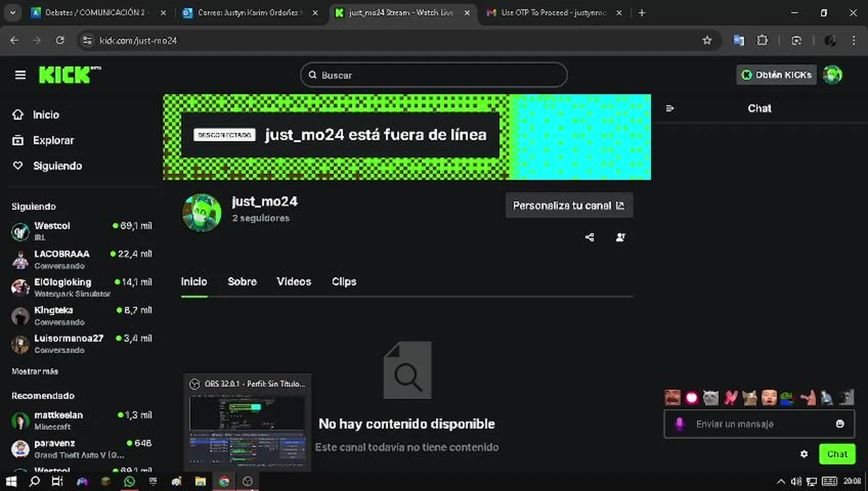Viewport: 868px width, 491px height.
Task: Click the OBS Studio taskbar icon
Action: tap(248, 481)
